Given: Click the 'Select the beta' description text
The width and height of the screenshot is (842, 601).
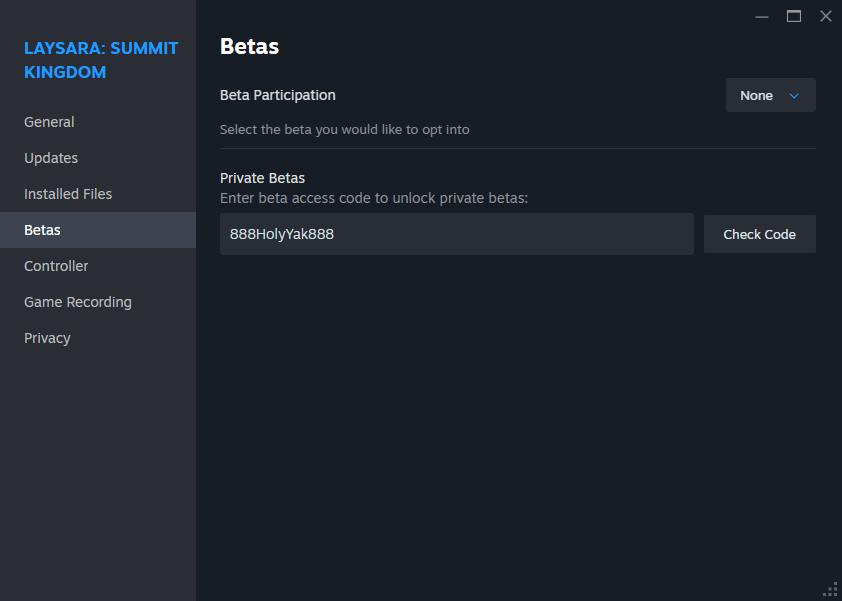Looking at the screenshot, I should coord(345,129).
